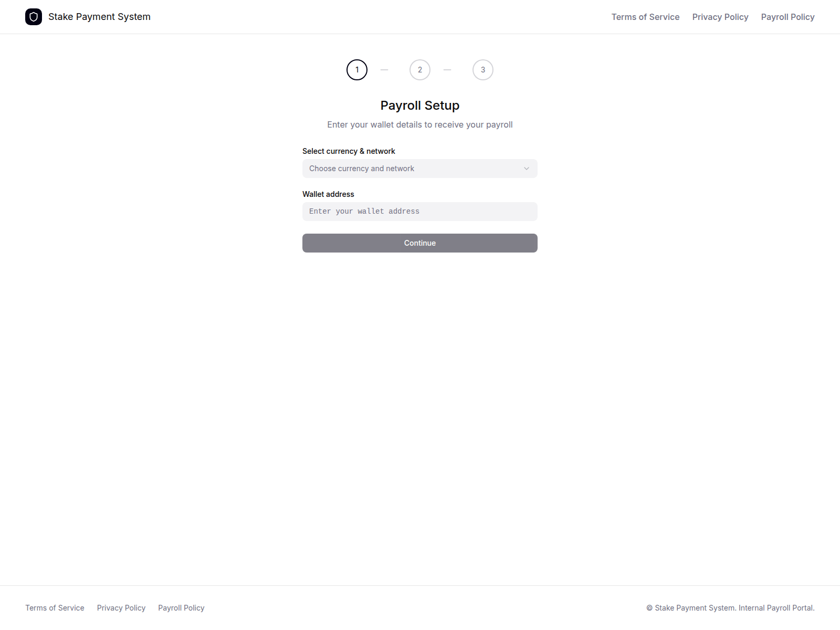Click the Stake Payment System title
Viewport: 840px width, 630px height.
(x=99, y=17)
